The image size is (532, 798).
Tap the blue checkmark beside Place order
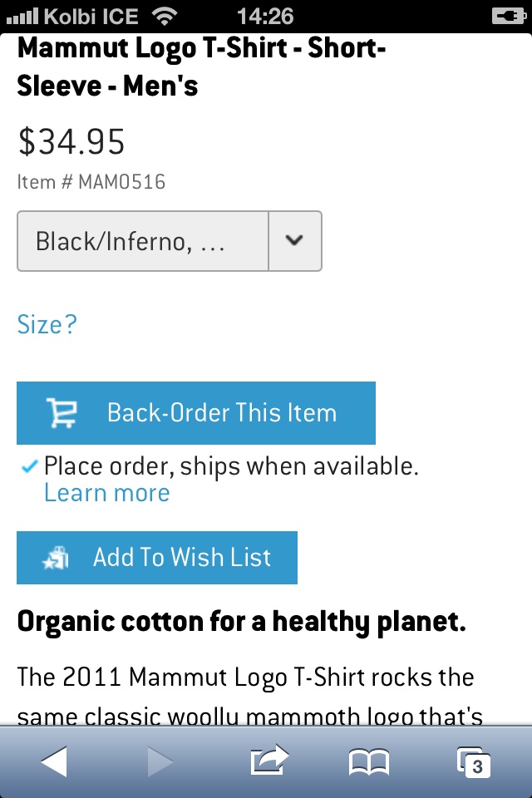point(29,467)
